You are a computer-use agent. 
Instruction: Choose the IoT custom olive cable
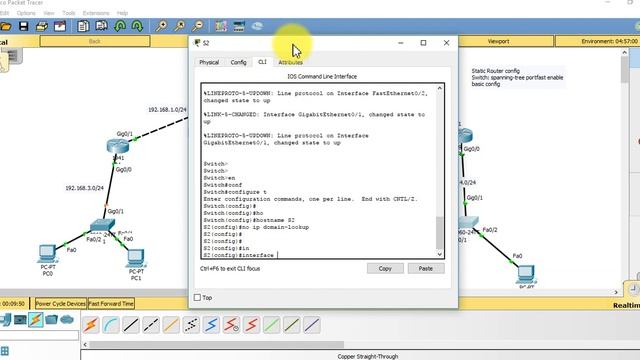pos(291,325)
